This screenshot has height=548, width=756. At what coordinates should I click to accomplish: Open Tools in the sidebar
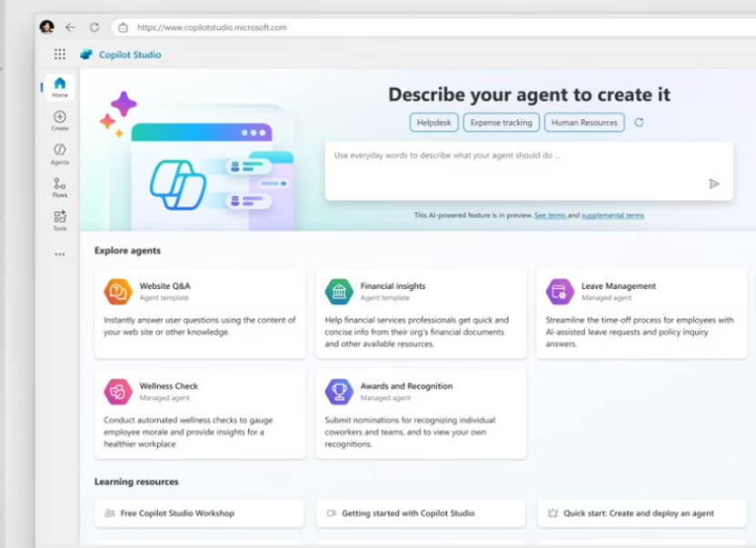tap(60, 221)
